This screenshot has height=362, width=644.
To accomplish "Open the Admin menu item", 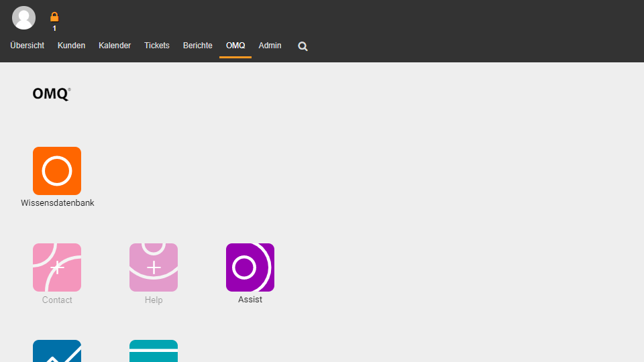I will pos(270,46).
